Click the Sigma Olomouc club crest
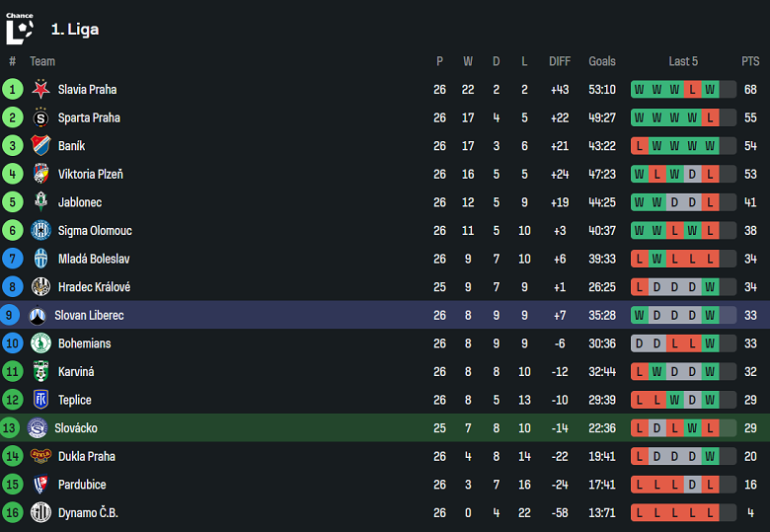770x532 pixels. point(40,231)
